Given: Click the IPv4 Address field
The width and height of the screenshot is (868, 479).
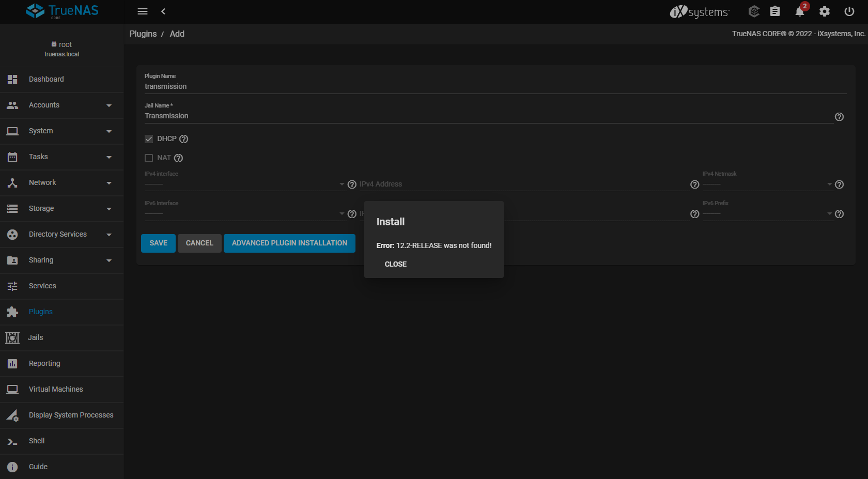Looking at the screenshot, I should [524, 184].
